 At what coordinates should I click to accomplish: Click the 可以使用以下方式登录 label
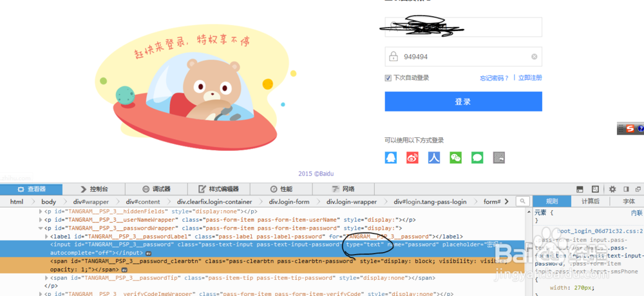click(x=414, y=141)
